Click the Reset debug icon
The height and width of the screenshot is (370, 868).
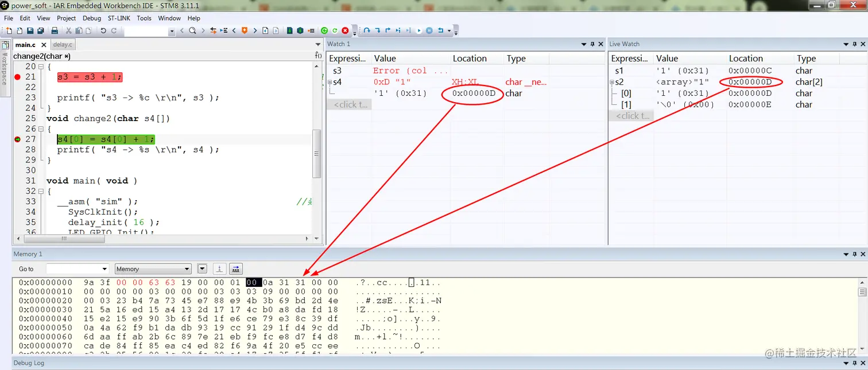(x=440, y=30)
